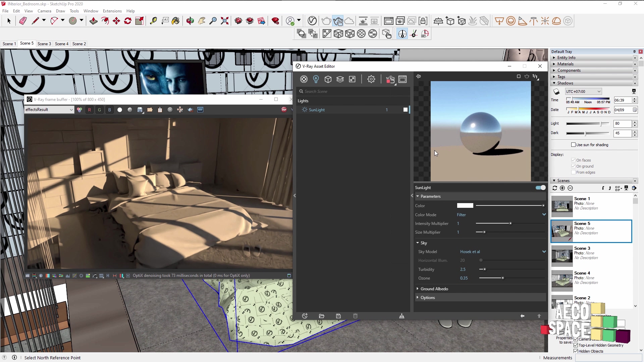Activate the Orbit tool
The width and height of the screenshot is (644, 362).
click(x=190, y=21)
